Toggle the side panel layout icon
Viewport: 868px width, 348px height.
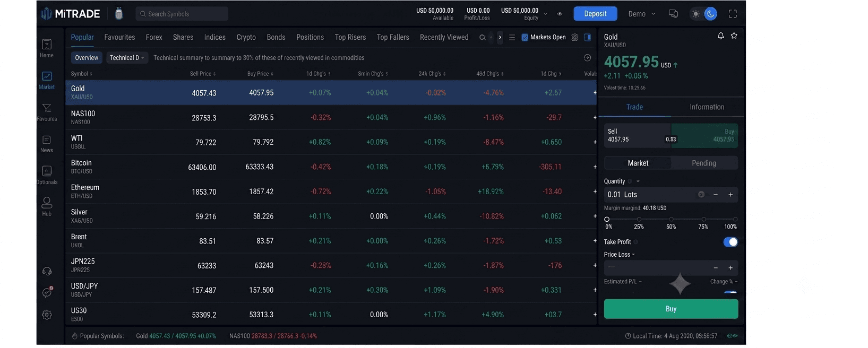coord(587,37)
